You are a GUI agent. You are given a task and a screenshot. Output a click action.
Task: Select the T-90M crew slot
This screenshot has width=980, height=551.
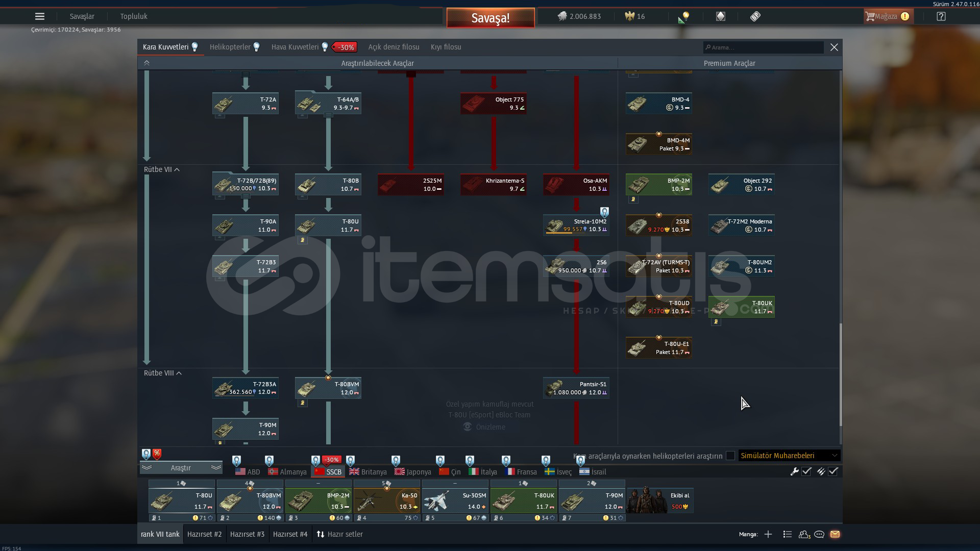[x=592, y=500]
